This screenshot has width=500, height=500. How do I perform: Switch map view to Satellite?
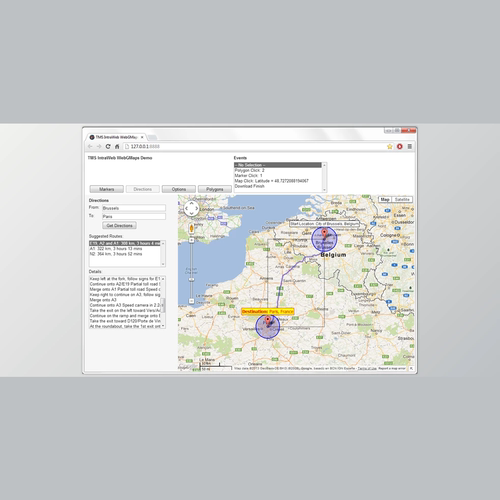pyautogui.click(x=402, y=199)
